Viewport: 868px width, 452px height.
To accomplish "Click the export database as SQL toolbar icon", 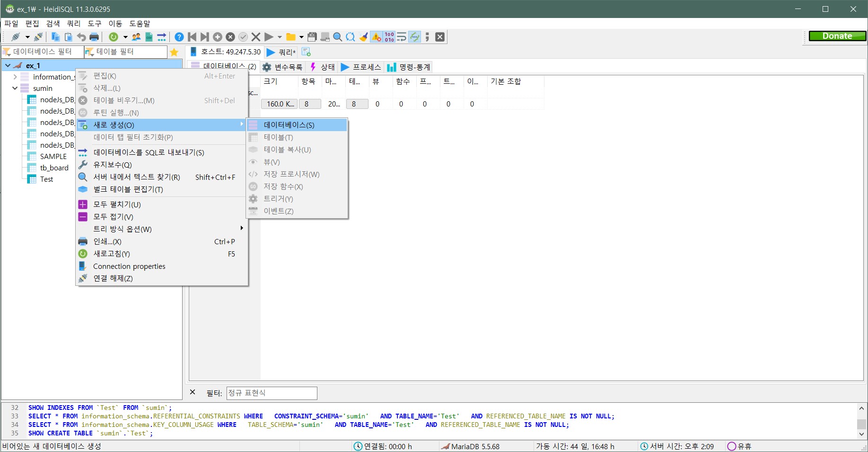I will (162, 37).
